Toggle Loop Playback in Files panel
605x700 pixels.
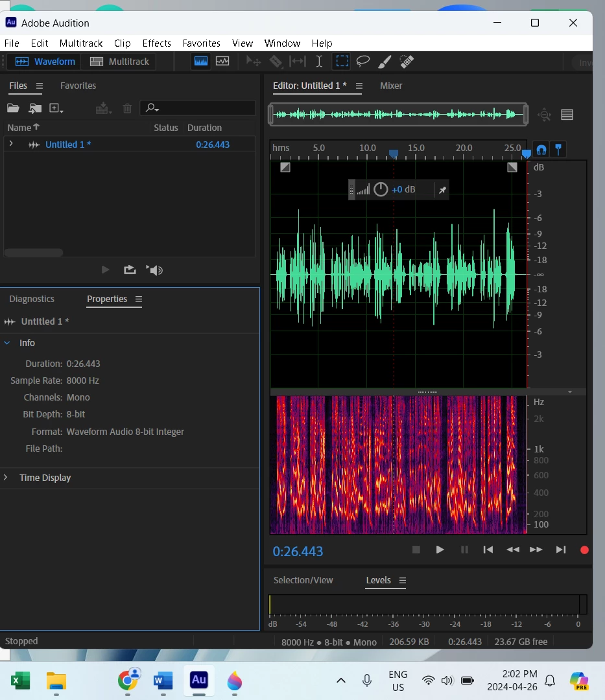coord(130,270)
